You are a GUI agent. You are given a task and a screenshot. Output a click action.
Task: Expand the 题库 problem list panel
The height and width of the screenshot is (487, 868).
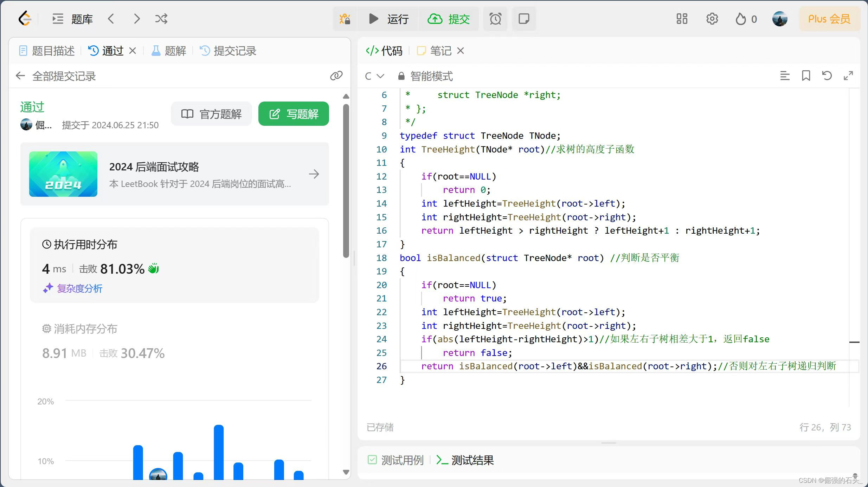pyautogui.click(x=73, y=19)
